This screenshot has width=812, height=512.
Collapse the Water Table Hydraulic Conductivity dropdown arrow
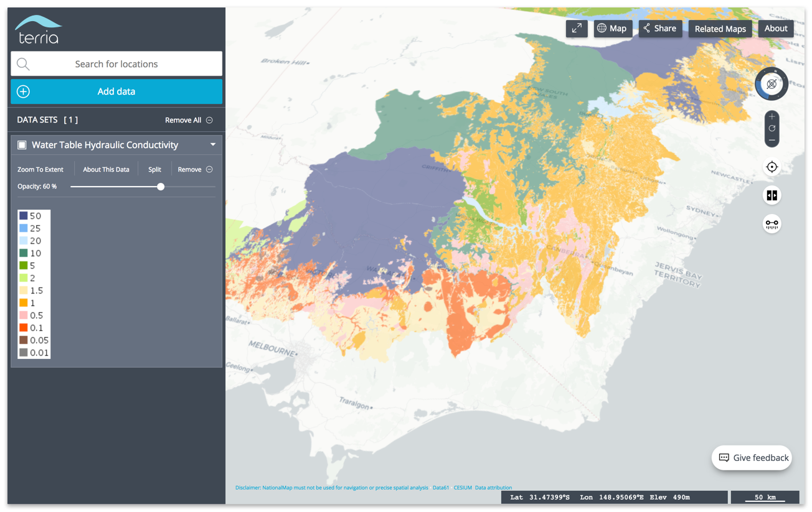[213, 145]
